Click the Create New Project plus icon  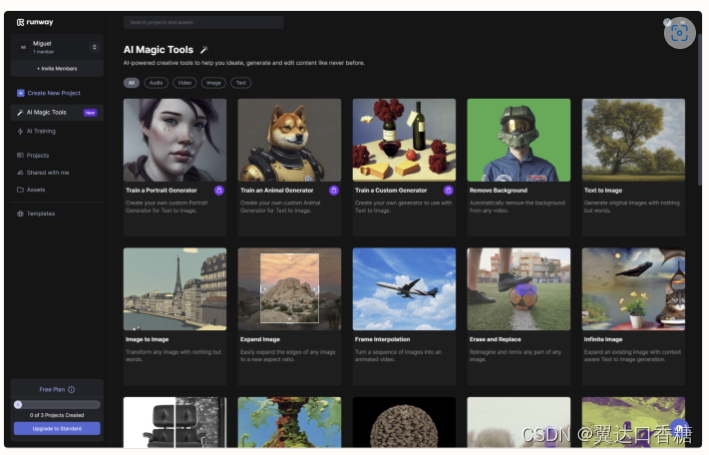pos(20,93)
